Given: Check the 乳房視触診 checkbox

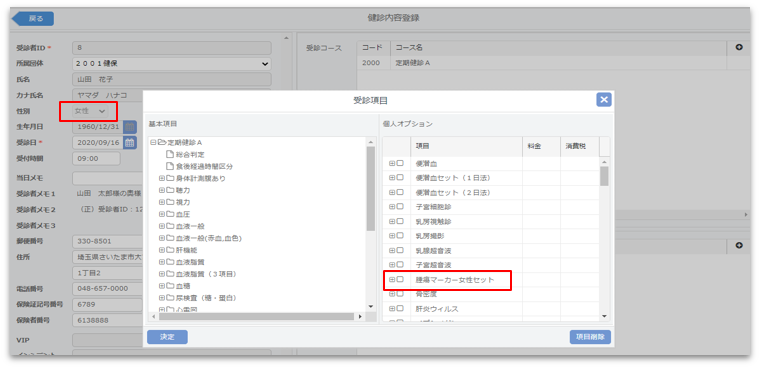Looking at the screenshot, I should [x=400, y=222].
